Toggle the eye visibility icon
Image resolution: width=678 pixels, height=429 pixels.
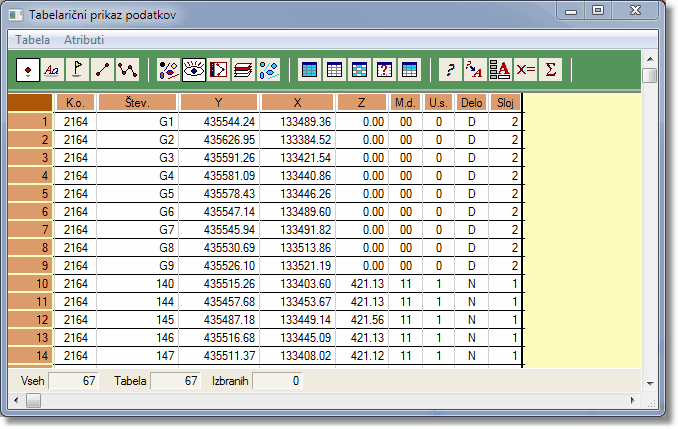click(193, 70)
